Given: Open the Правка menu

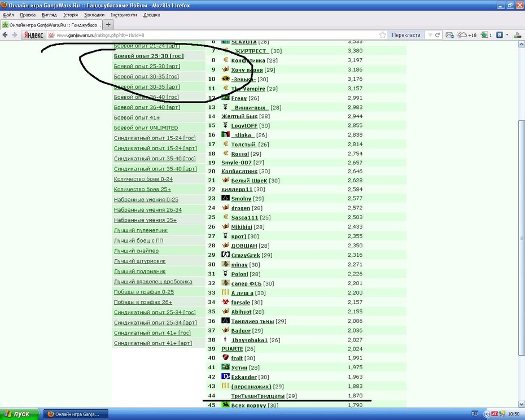Looking at the screenshot, I should coord(28,15).
